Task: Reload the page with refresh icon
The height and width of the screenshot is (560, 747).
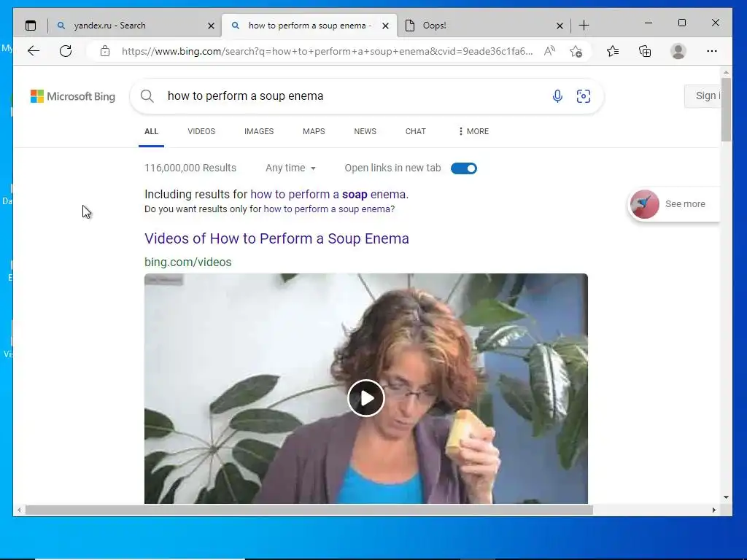Action: [66, 51]
